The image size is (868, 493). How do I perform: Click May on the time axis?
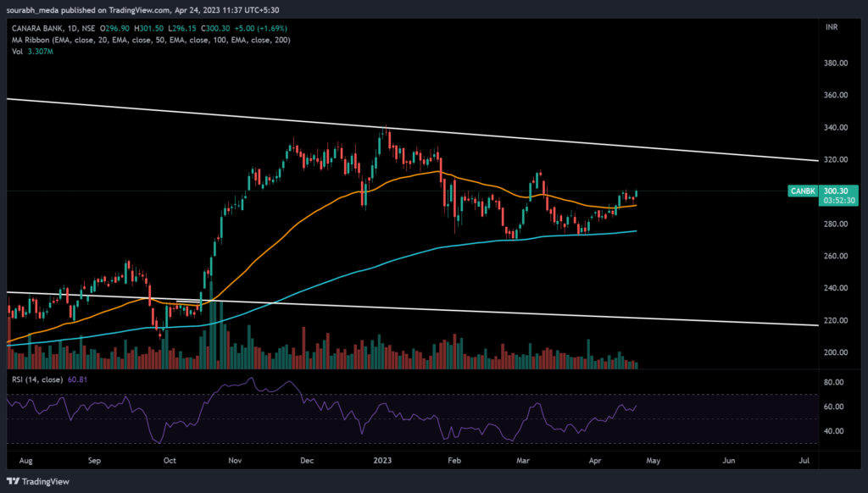tap(654, 460)
